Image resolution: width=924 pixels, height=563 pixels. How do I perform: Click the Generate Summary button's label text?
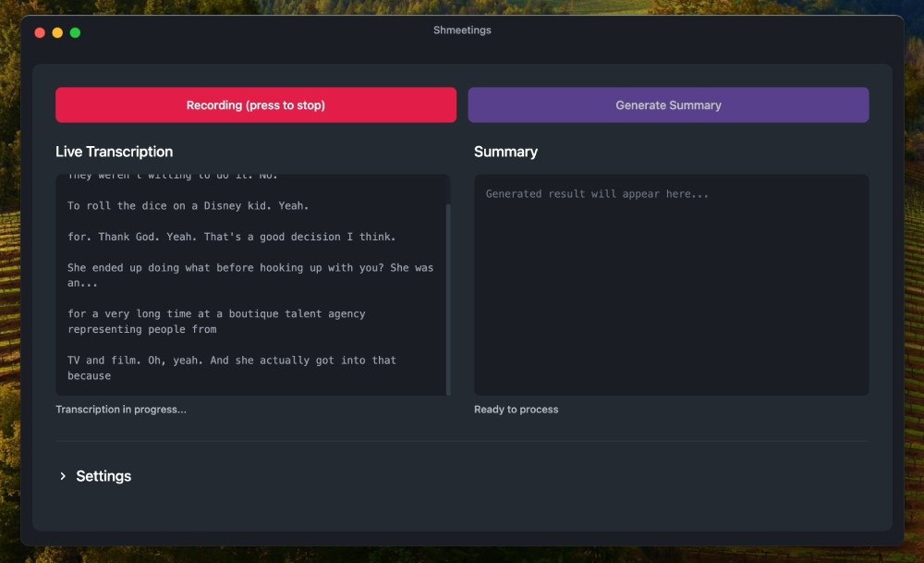[x=669, y=104]
